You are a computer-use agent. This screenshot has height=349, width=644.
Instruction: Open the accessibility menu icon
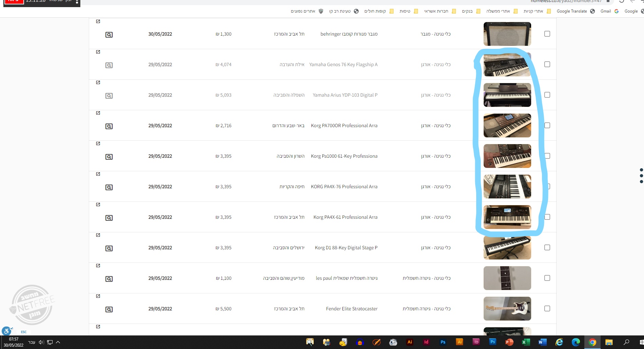point(6,331)
